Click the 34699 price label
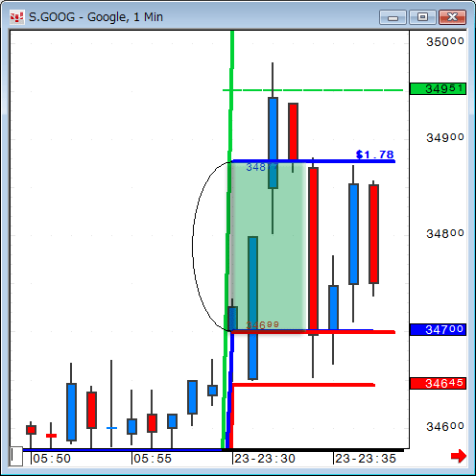 262,325
